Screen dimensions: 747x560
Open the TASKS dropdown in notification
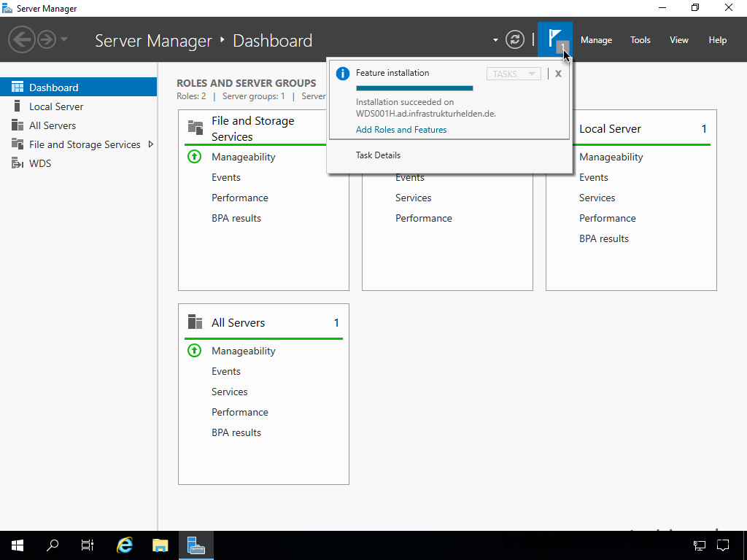pos(514,74)
